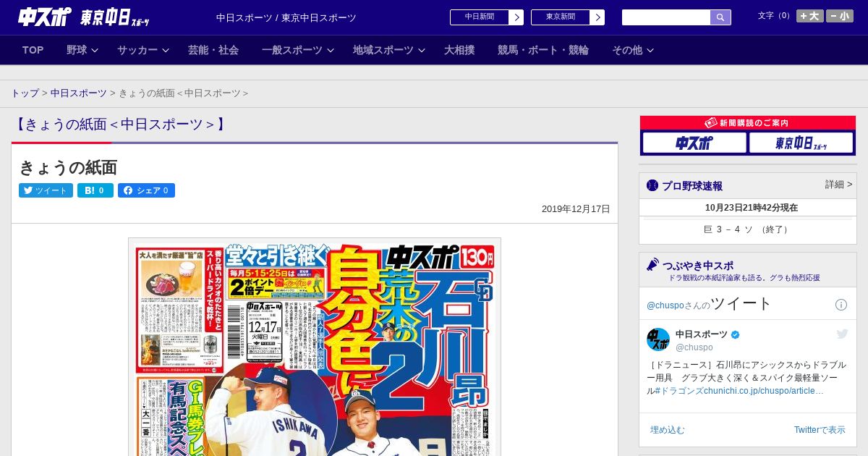The width and height of the screenshot is (868, 456).
Task: Click 中スポ subscription banner button
Action: 694,143
